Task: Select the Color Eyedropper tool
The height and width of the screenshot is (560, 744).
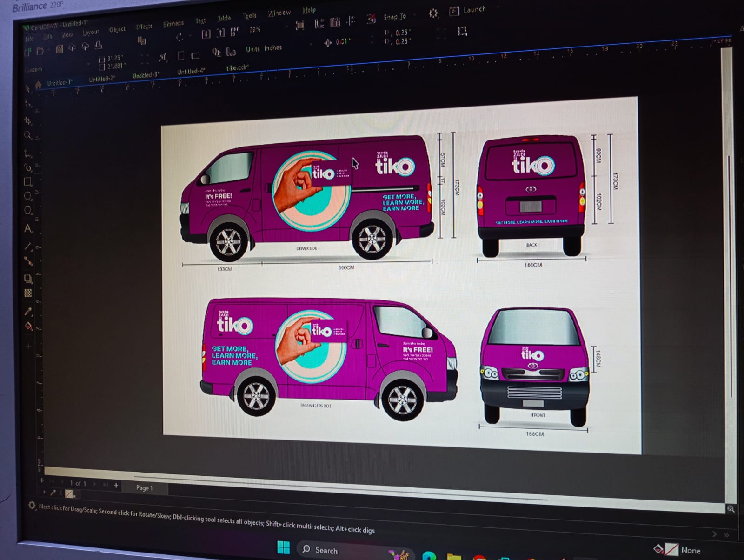Action: coord(28,311)
